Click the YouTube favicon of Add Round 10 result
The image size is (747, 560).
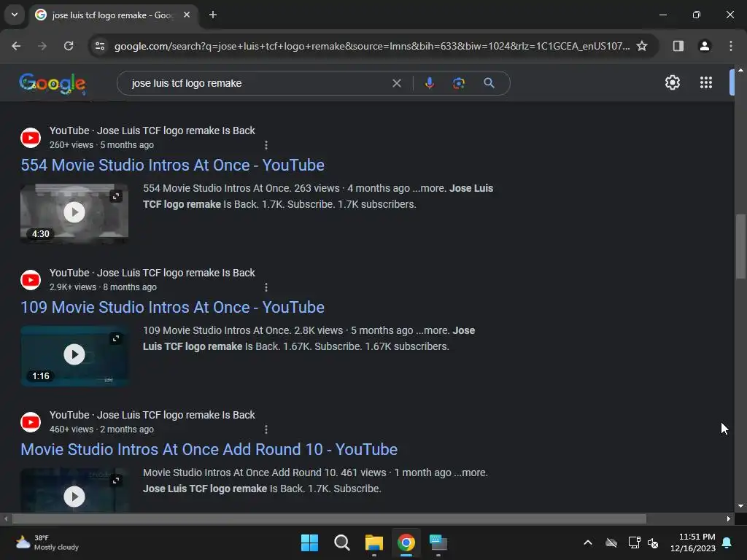(x=31, y=422)
